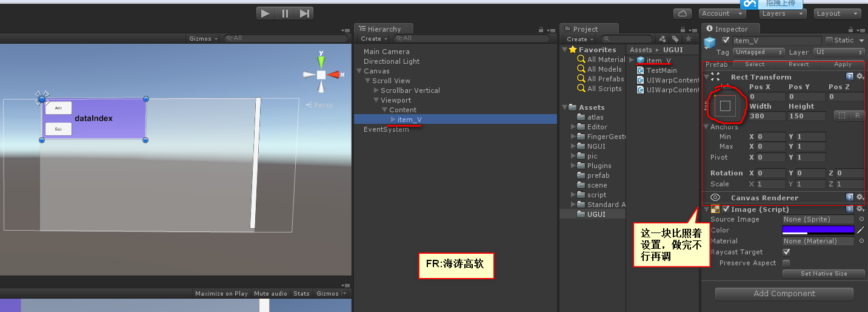Toggle Rect Transform raw edit mode R button
868x312 pixels.
pos(857,115)
